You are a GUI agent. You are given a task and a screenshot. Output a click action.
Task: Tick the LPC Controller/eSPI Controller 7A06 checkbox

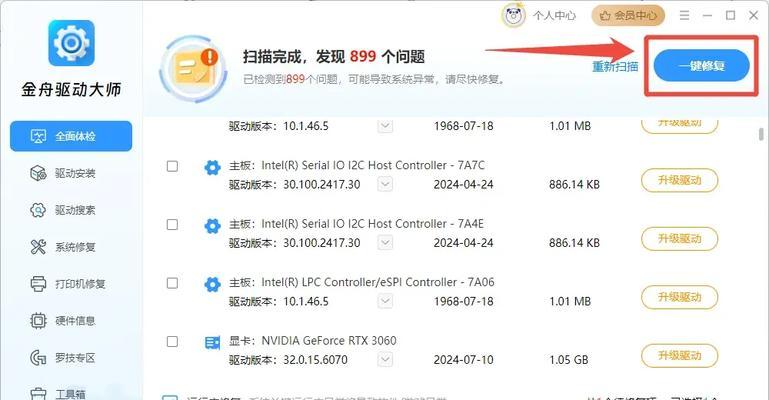[173, 283]
